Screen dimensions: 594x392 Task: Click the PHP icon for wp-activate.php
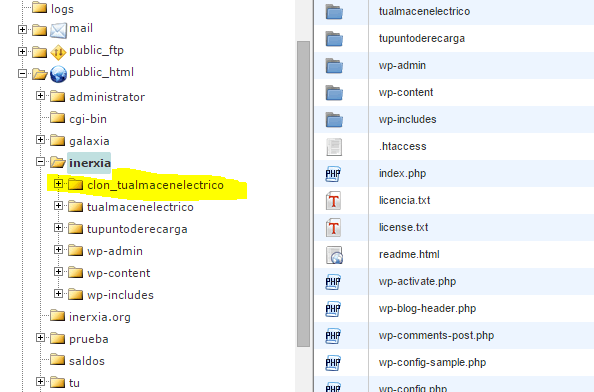click(x=333, y=282)
